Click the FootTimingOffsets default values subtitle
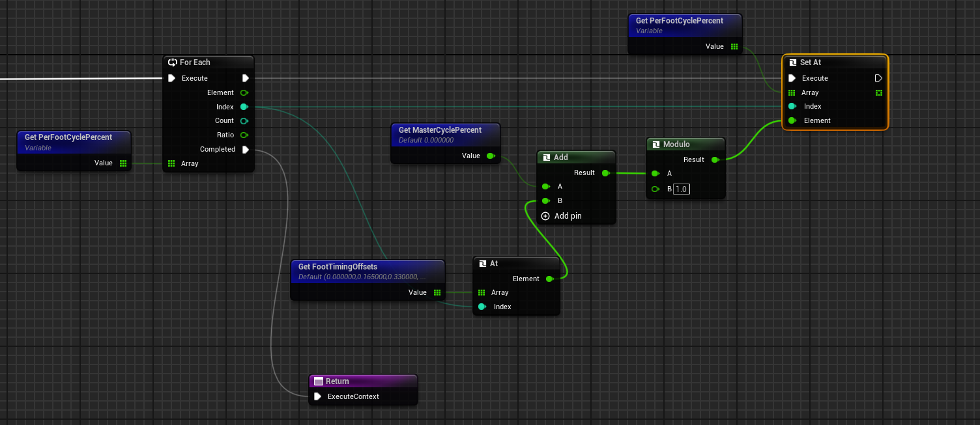This screenshot has height=425, width=980. (362, 277)
